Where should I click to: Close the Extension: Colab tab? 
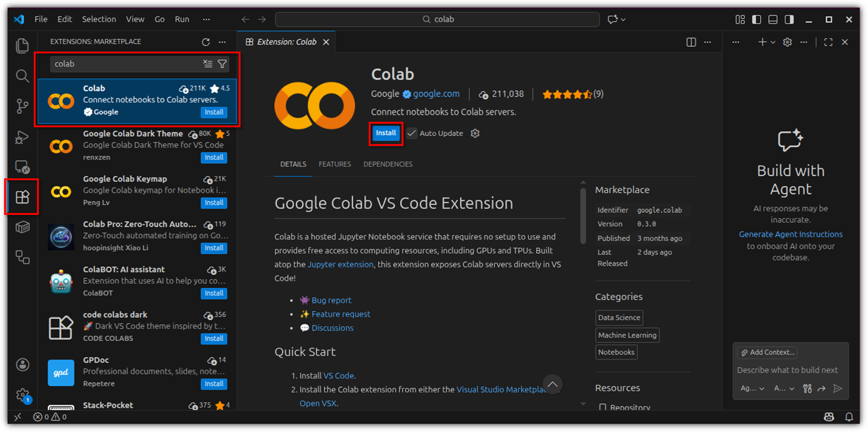click(x=326, y=42)
